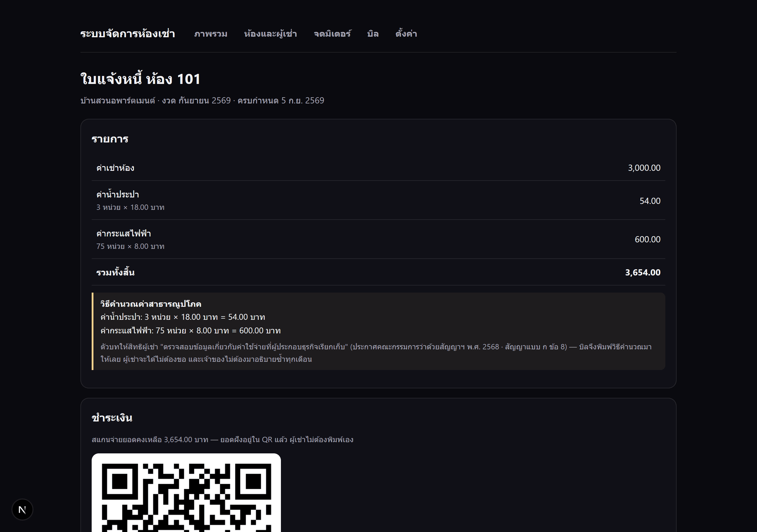
Task: Click the รายการ section heading
Action: [110, 139]
